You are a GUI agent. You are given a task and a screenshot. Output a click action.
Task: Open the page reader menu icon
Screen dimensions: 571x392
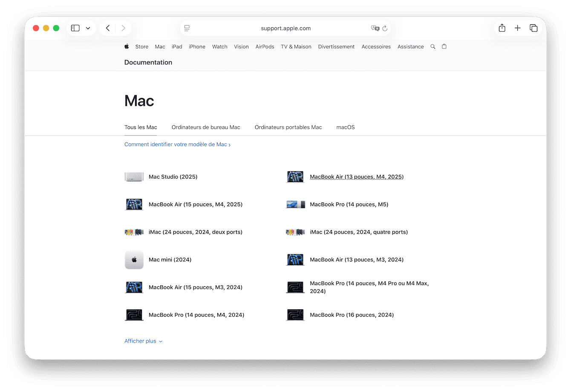(187, 28)
